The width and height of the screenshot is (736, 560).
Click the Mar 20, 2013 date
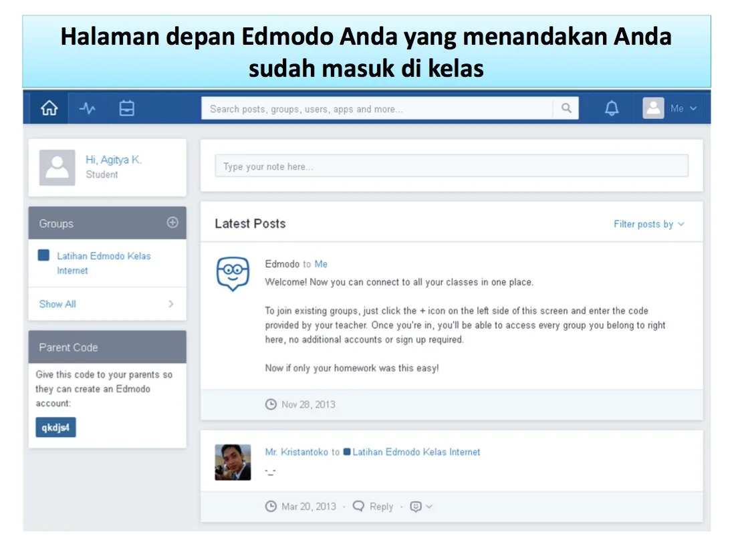point(309,507)
